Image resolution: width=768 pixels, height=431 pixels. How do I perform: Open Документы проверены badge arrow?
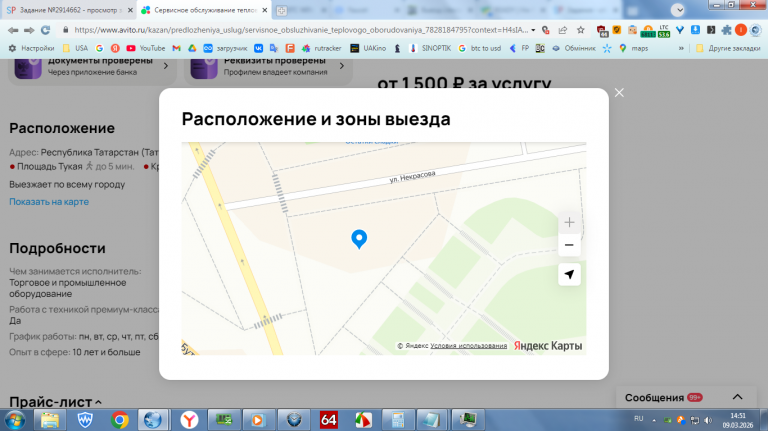point(166,66)
